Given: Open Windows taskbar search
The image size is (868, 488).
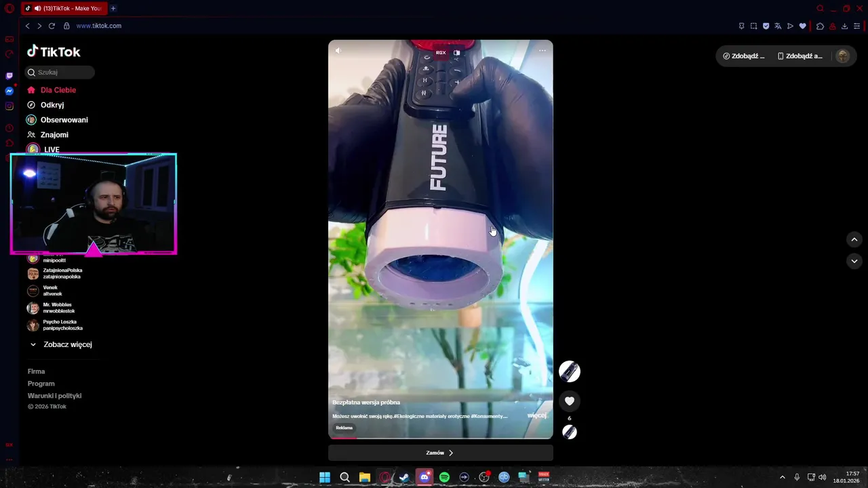Looking at the screenshot, I should pyautogui.click(x=344, y=477).
